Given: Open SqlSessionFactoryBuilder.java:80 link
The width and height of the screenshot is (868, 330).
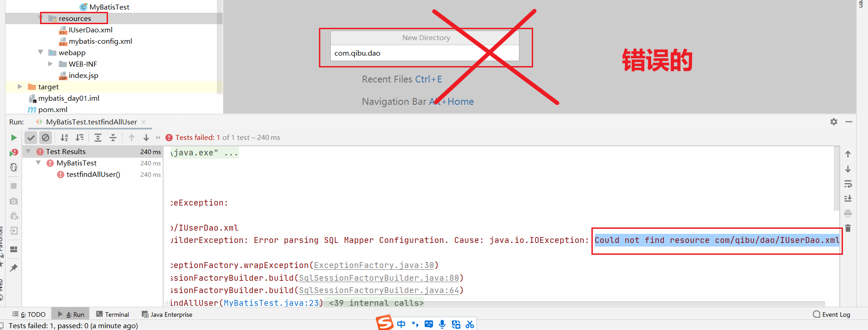Looking at the screenshot, I should (x=379, y=278).
